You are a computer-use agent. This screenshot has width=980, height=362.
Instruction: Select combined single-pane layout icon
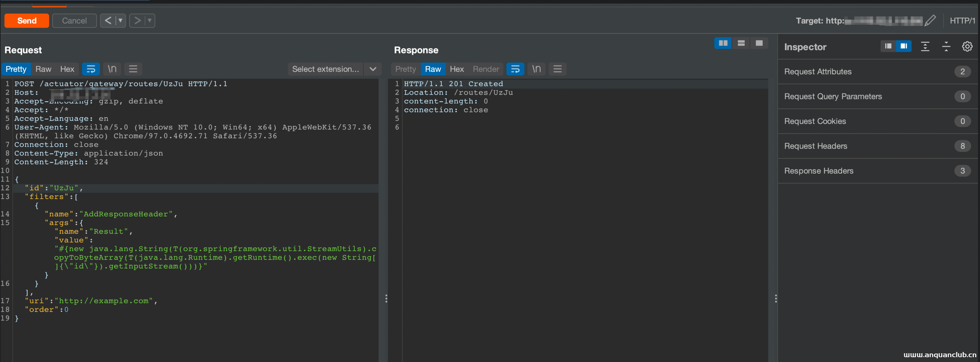pos(759,43)
